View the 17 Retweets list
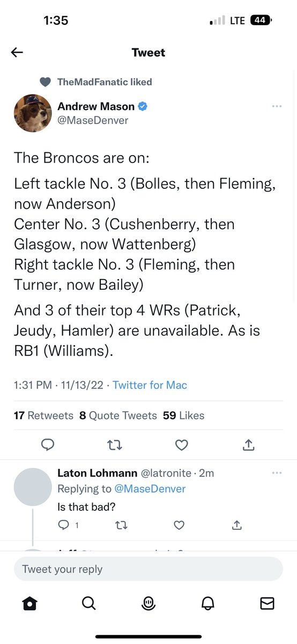The height and width of the screenshot is (644, 297). point(43,415)
